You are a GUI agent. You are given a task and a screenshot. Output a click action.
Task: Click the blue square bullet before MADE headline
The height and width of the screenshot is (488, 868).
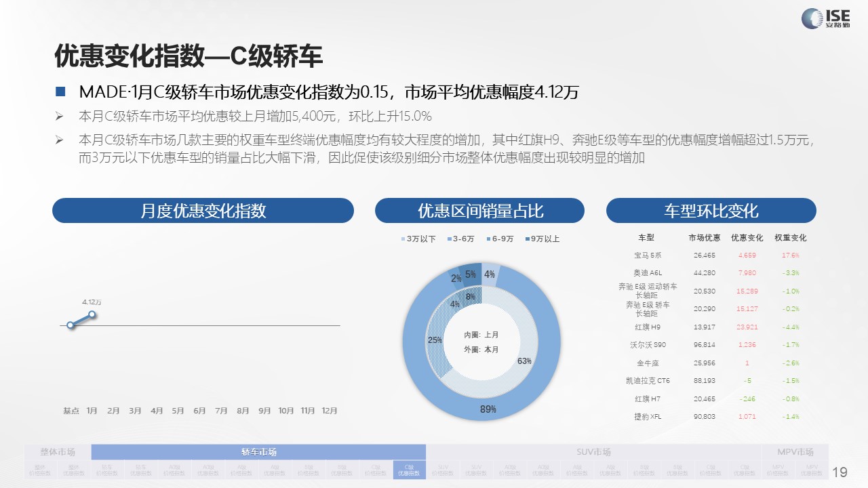[60, 91]
